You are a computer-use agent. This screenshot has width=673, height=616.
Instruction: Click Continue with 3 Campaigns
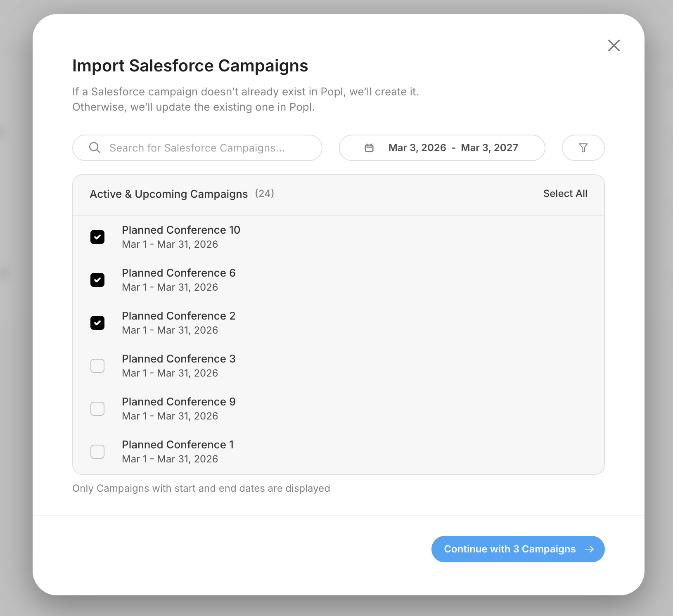click(x=509, y=549)
